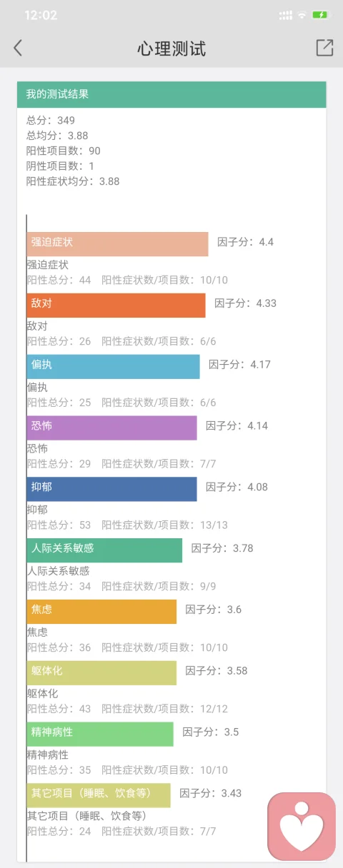Viewport: 343px width, 868px height.
Task: Tap the pink heart floating icon
Action: coord(302,826)
